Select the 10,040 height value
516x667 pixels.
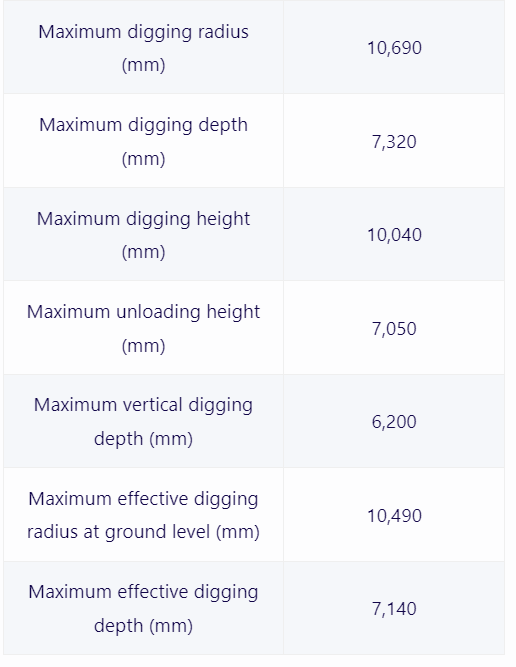[x=394, y=235]
